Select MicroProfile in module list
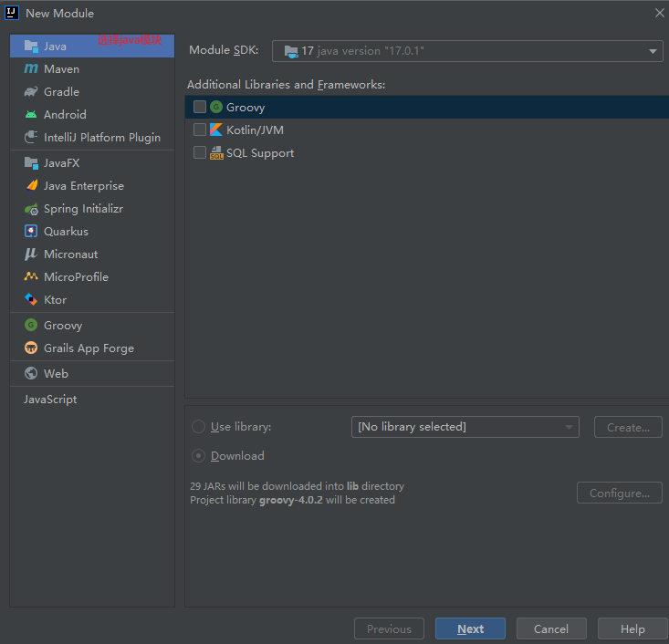 pyautogui.click(x=92, y=276)
